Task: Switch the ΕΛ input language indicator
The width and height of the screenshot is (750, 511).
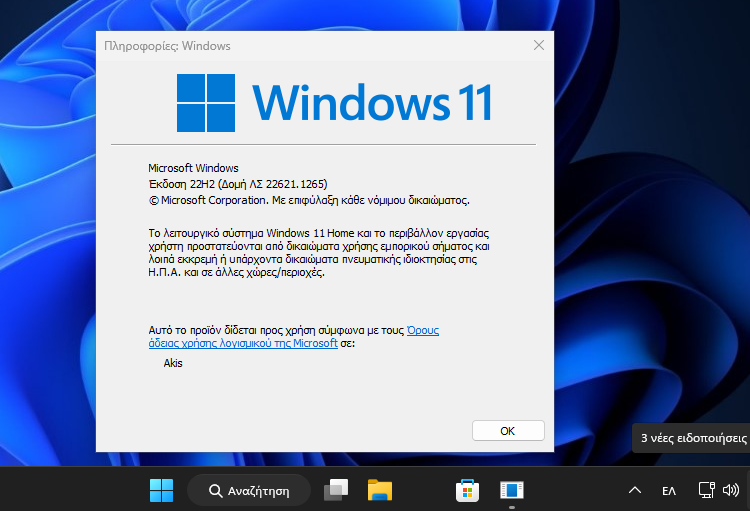Action: click(x=669, y=491)
